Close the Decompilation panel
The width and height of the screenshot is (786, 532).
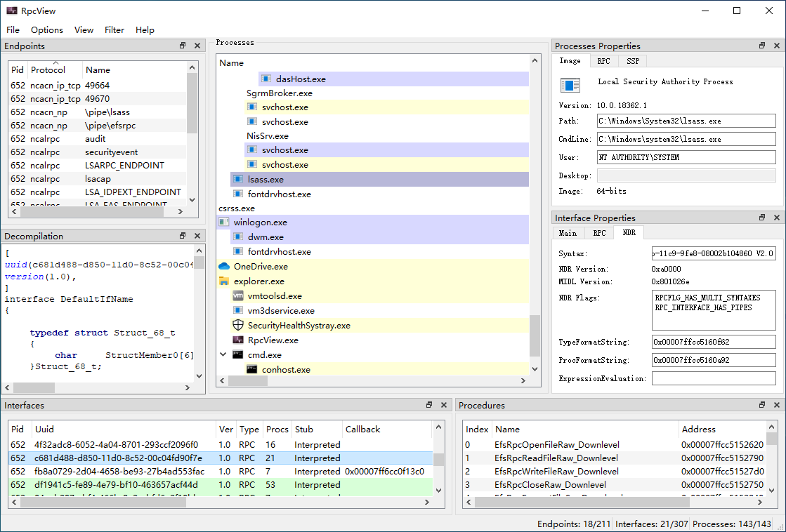click(197, 235)
